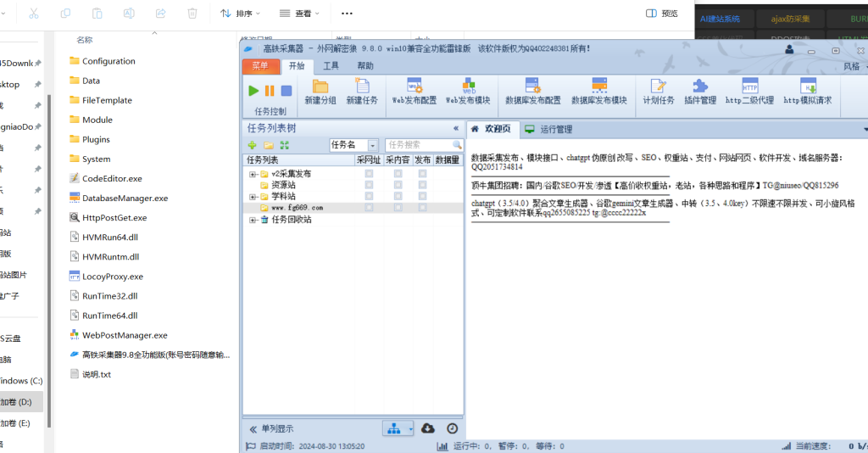
Task: Toggle 采内容 checkbox for v2采集发布
Action: point(398,173)
